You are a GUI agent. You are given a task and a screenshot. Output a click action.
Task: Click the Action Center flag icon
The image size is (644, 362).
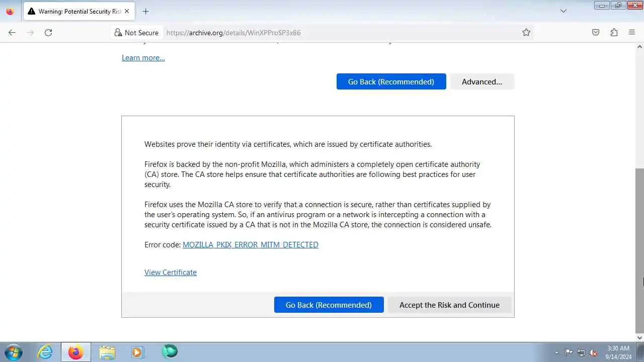tap(569, 352)
